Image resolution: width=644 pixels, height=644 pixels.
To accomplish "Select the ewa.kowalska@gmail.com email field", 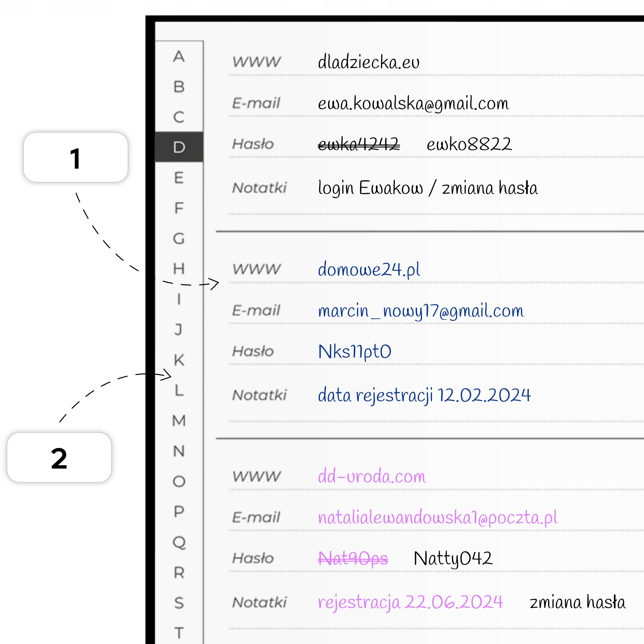I will tap(413, 103).
